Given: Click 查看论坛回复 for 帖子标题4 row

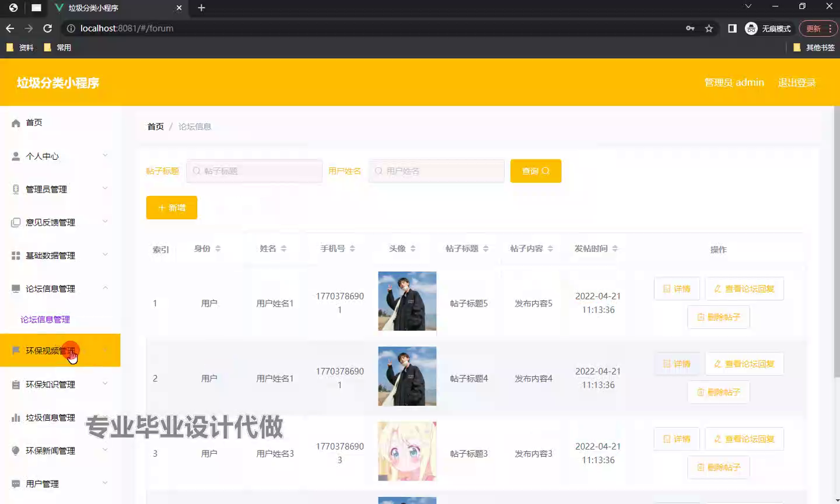Looking at the screenshot, I should pyautogui.click(x=744, y=364).
